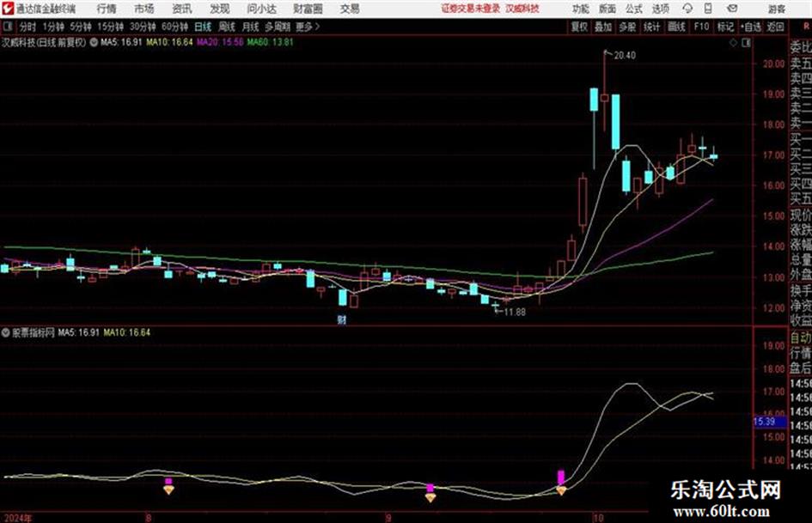The height and width of the screenshot is (523, 812).
Task: Click the 画线 drawing button
Action: (x=676, y=27)
